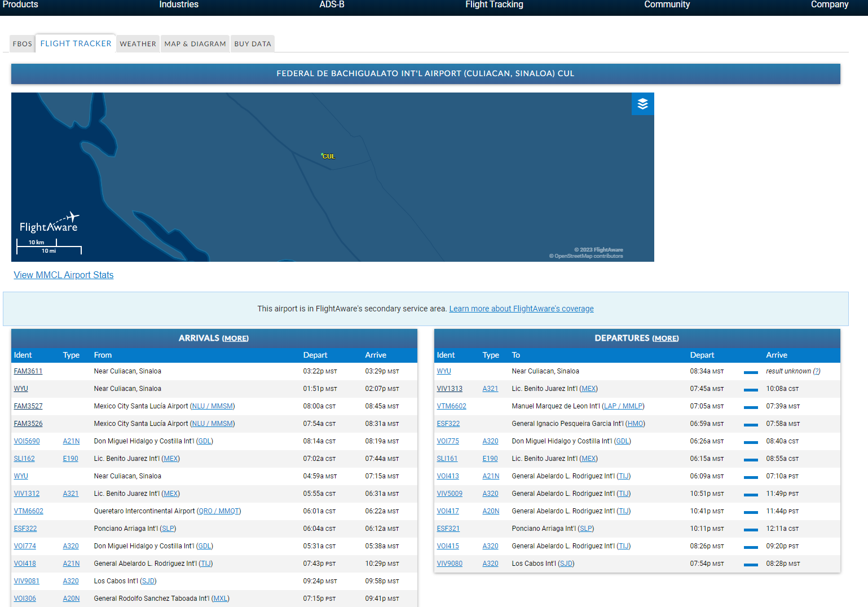Viewport: 868px width, 607px height.
Task: Open the Buy Data tab
Action: pos(253,44)
